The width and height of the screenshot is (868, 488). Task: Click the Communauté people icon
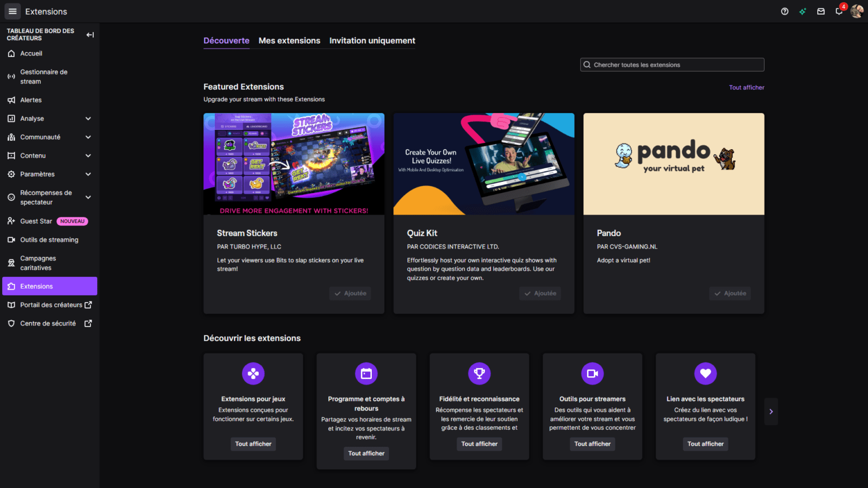11,137
